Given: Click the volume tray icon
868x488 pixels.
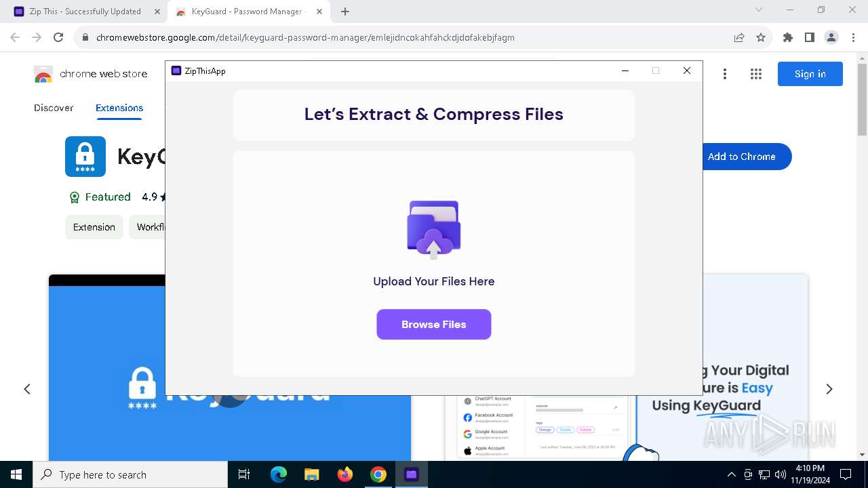Looking at the screenshot, I should pyautogui.click(x=781, y=474).
